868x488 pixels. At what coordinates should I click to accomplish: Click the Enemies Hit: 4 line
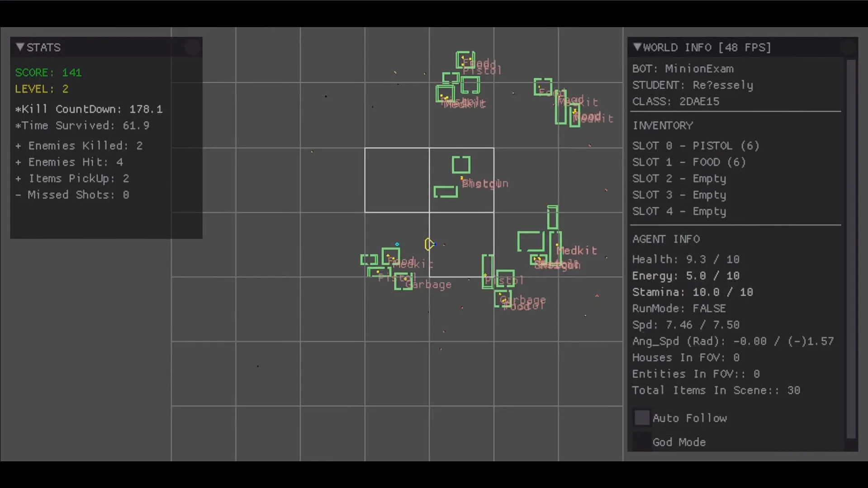click(69, 162)
